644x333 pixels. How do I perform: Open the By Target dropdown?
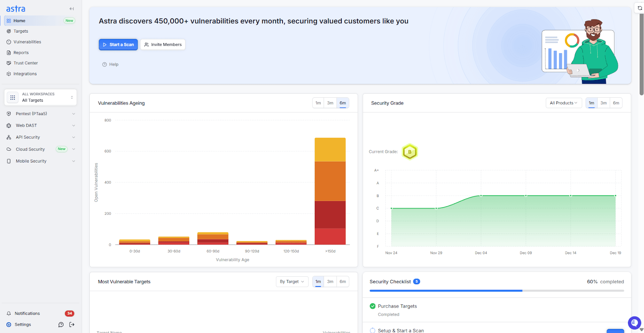(292, 282)
